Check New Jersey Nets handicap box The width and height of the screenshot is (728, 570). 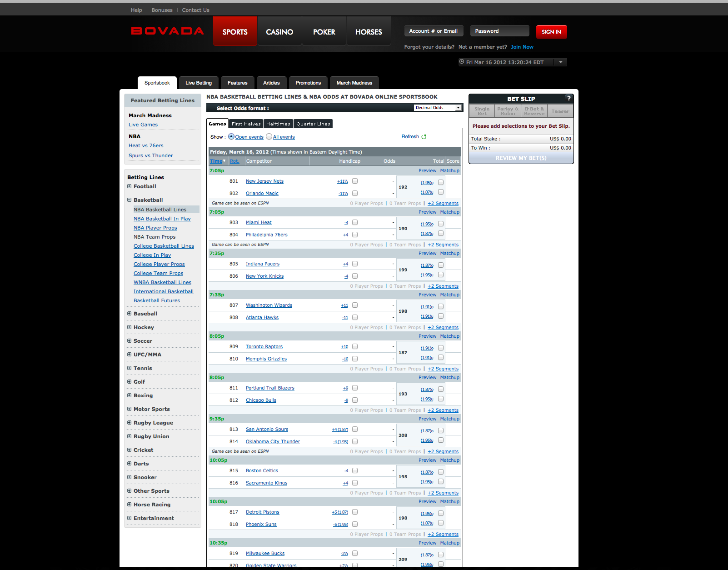click(x=355, y=181)
